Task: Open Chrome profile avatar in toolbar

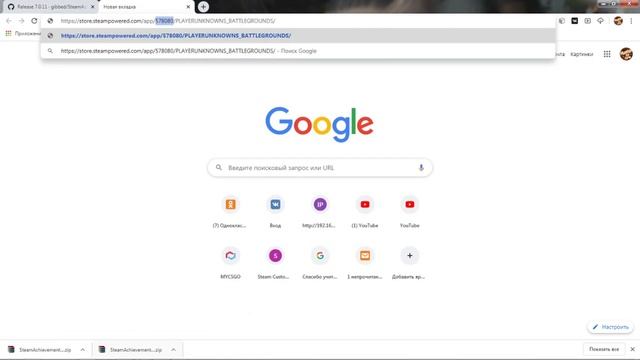Action: pos(618,21)
